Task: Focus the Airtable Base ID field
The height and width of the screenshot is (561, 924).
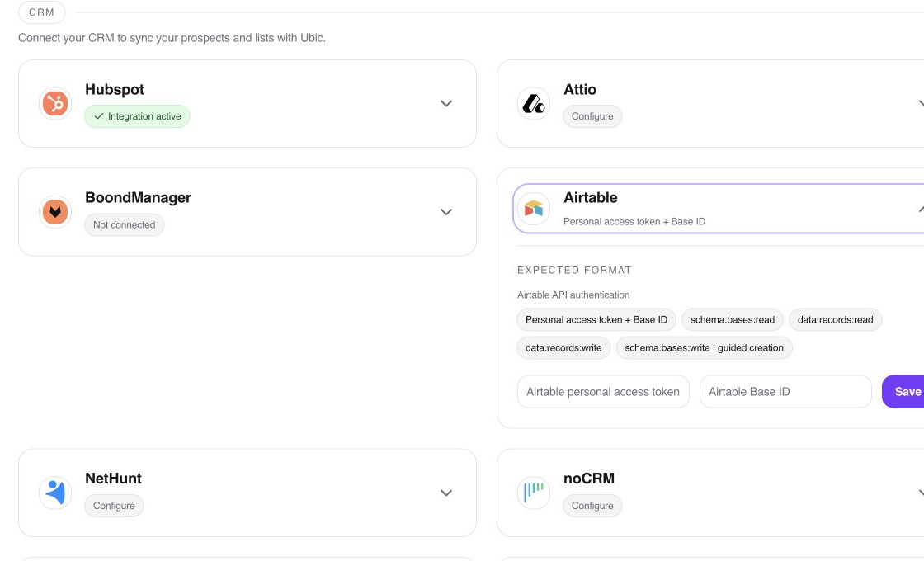Action: click(785, 392)
